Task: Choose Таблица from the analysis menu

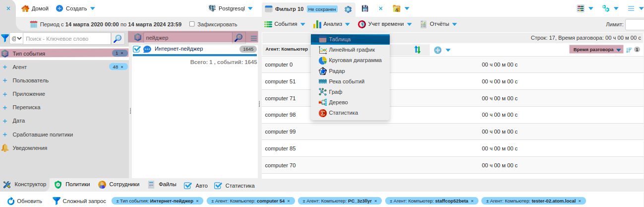Action: click(x=340, y=39)
